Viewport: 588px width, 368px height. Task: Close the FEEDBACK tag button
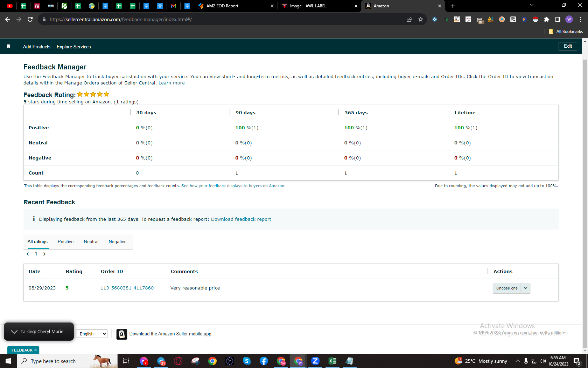tap(35, 350)
